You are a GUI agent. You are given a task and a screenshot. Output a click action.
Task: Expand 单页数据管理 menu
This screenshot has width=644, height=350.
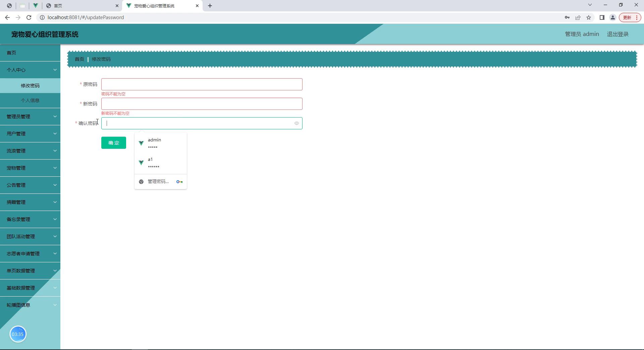coord(30,271)
